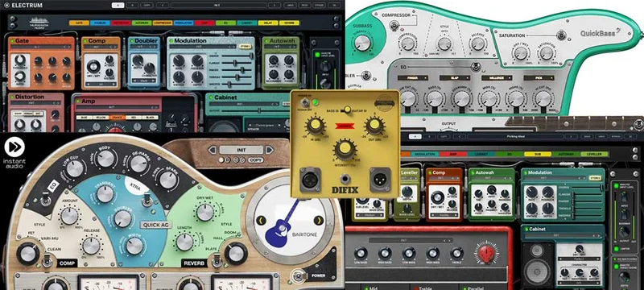Click the A slot button in Electrum header
The image size is (644, 290).
(118, 6)
